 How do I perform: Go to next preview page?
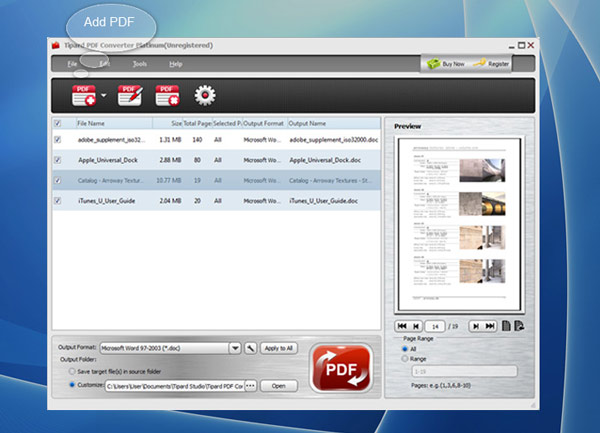click(476, 326)
